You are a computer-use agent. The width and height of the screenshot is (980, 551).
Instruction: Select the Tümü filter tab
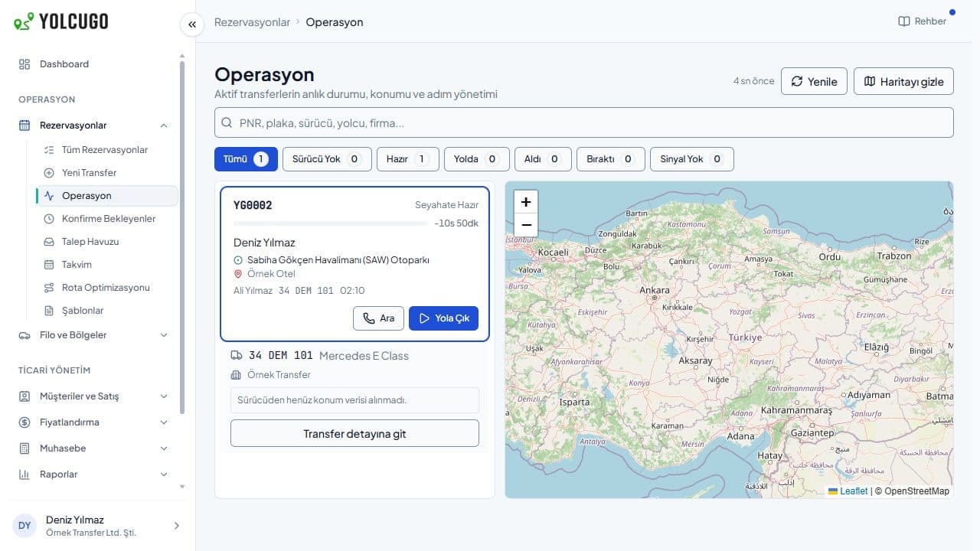click(x=246, y=159)
